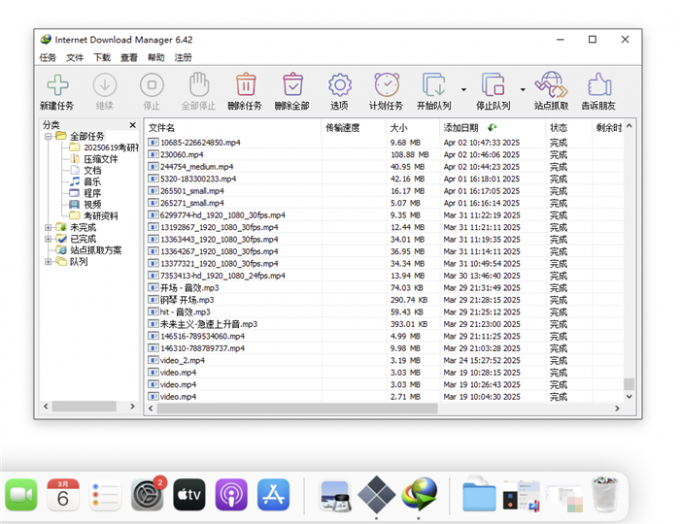Select file 钢琴 开场.mp3
This screenshot has height=524, width=680.
(x=187, y=300)
